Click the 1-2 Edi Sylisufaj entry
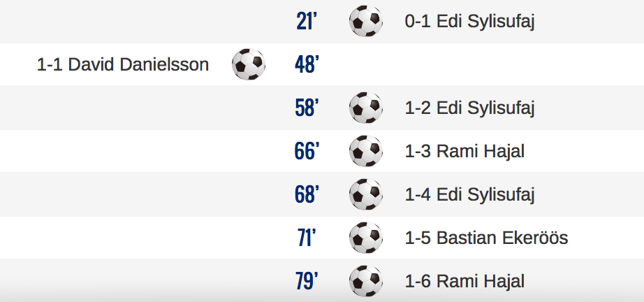The image size is (644, 302). [x=469, y=108]
